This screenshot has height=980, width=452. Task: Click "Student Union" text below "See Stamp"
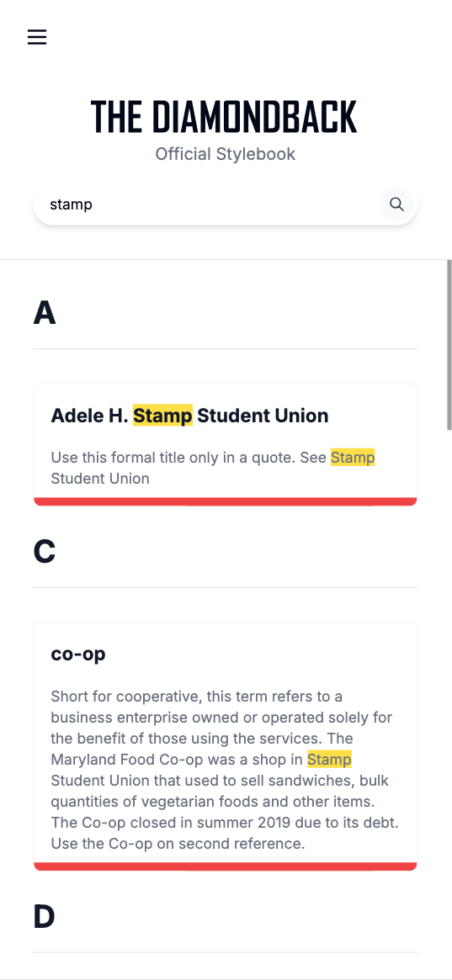click(100, 479)
